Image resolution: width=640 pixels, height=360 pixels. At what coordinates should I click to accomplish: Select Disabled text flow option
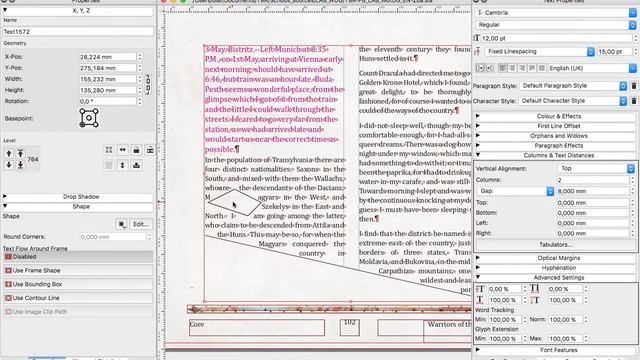pos(78,257)
